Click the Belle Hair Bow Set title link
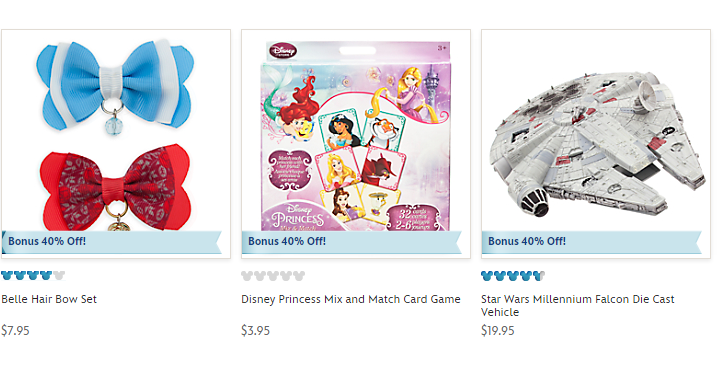 (49, 299)
